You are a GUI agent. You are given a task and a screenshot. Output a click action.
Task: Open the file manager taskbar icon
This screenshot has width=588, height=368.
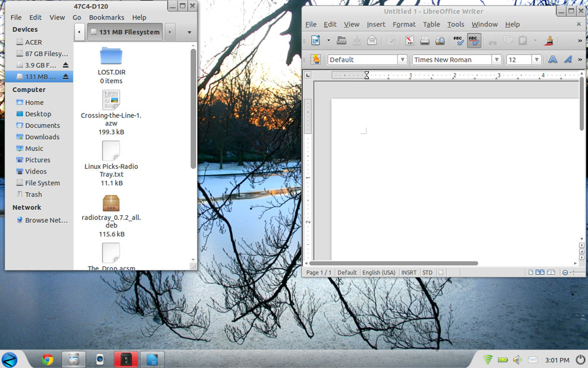coord(74,360)
